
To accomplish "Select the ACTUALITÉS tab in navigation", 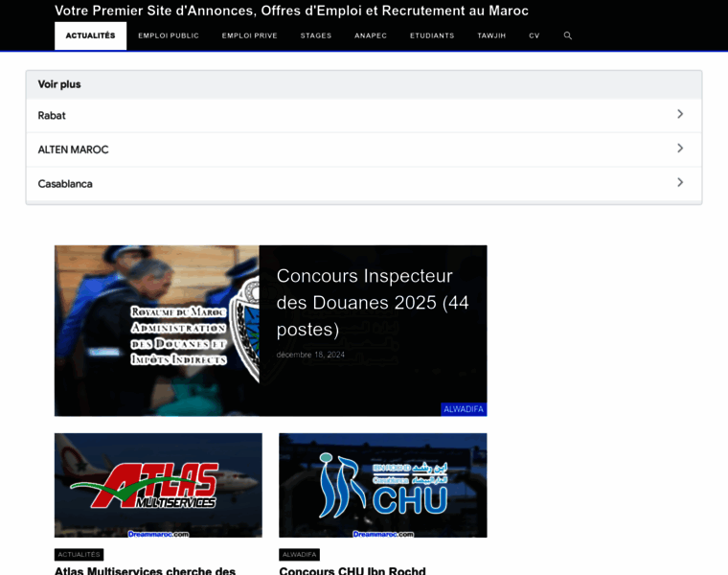I will (x=90, y=35).
